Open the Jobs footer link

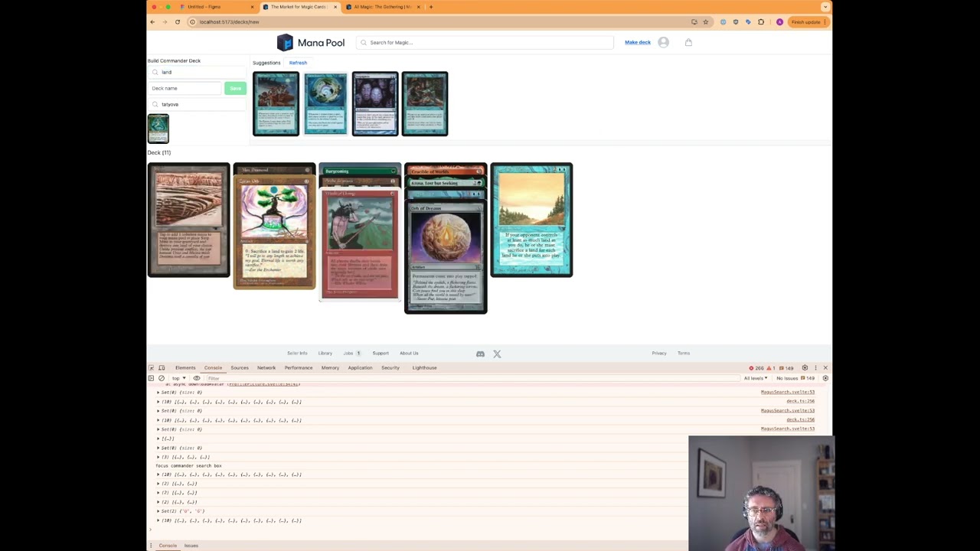coord(348,354)
